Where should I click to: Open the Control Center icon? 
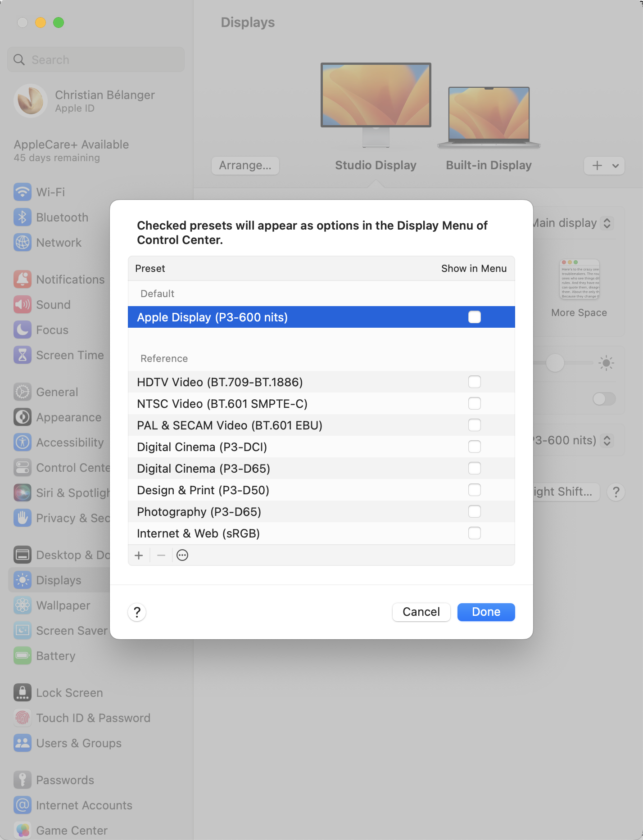click(x=23, y=468)
